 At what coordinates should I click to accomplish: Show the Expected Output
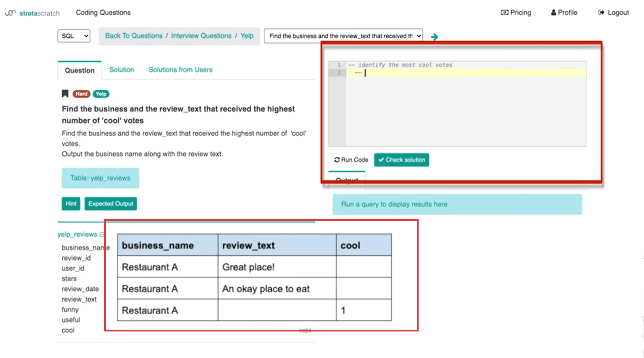111,204
